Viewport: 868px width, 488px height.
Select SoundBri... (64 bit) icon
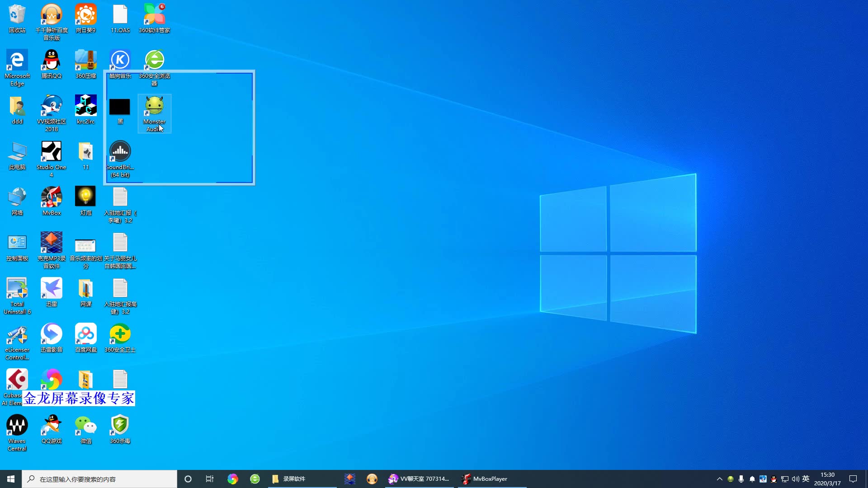120,159
